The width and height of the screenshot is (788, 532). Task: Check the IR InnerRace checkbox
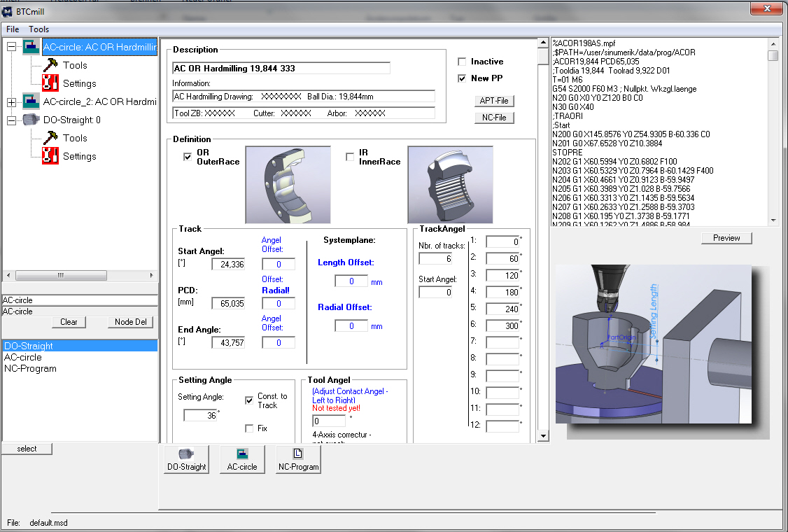(x=350, y=157)
